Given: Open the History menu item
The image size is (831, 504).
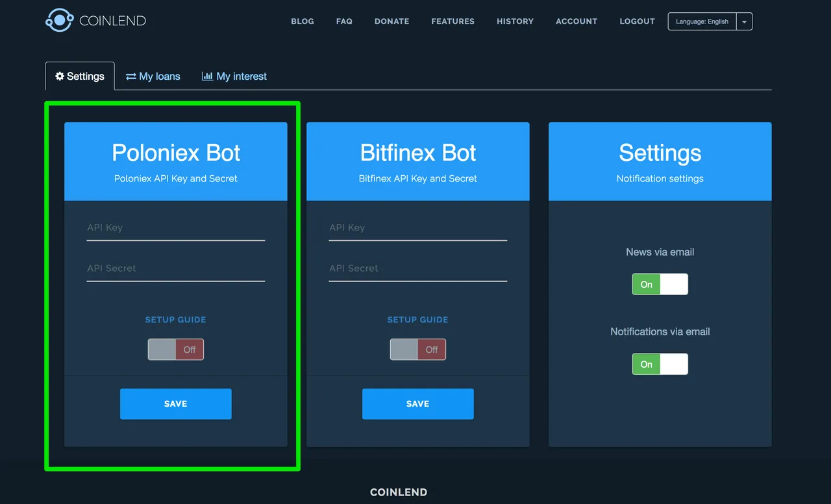Looking at the screenshot, I should click(515, 21).
